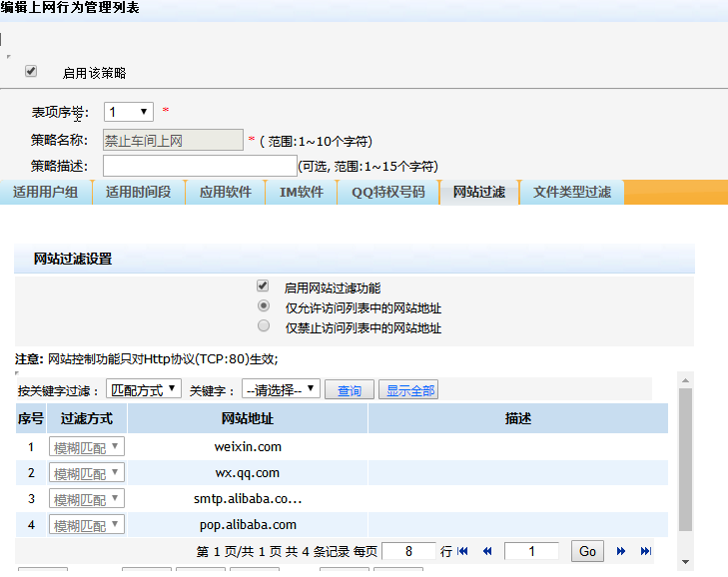Viewport: 728px width, 577px height.
Task: Switch to the IM软件 tab
Action: (302, 193)
